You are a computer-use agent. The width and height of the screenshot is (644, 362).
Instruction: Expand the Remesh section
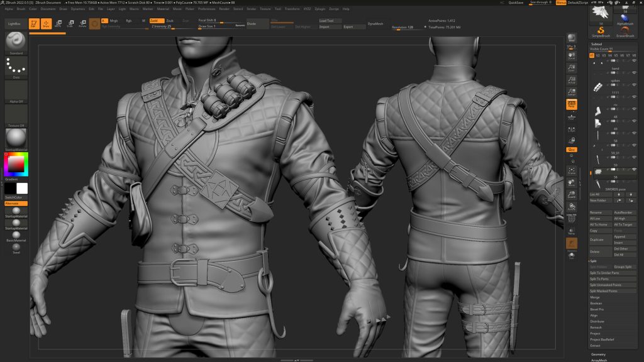(x=596, y=327)
